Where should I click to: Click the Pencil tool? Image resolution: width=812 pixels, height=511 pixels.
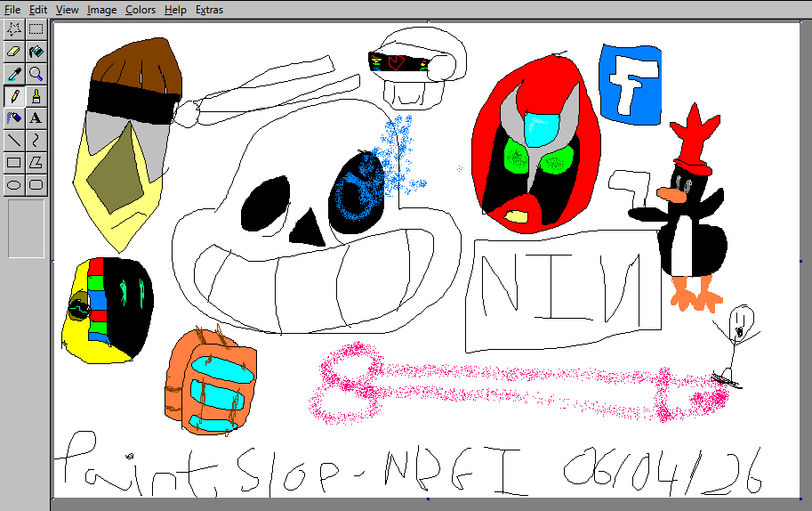pos(14,96)
